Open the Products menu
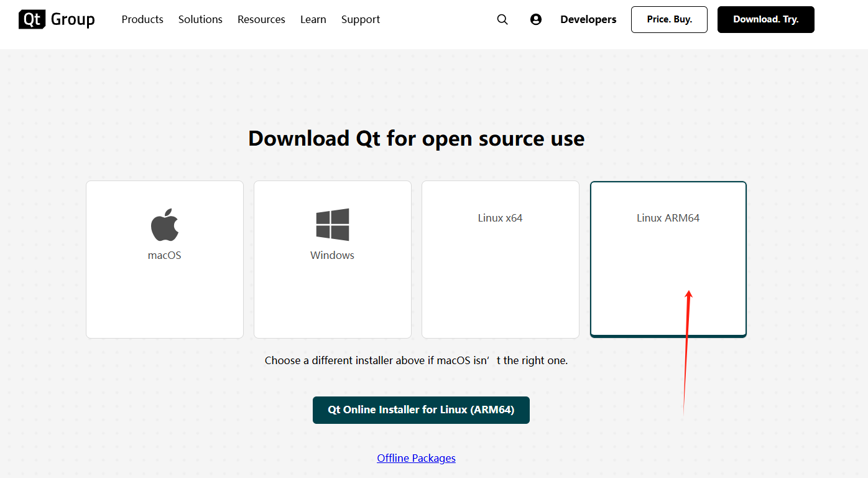 click(x=142, y=19)
